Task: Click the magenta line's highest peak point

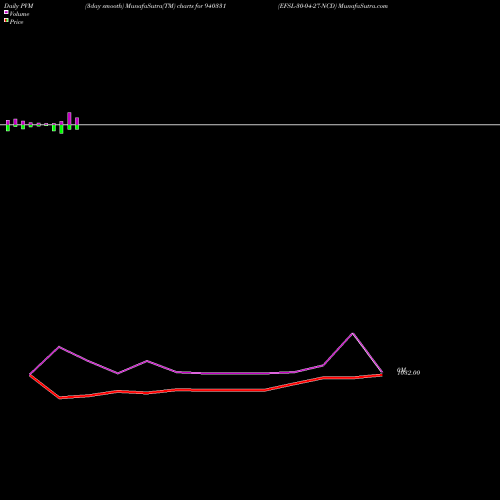Action: (353, 333)
